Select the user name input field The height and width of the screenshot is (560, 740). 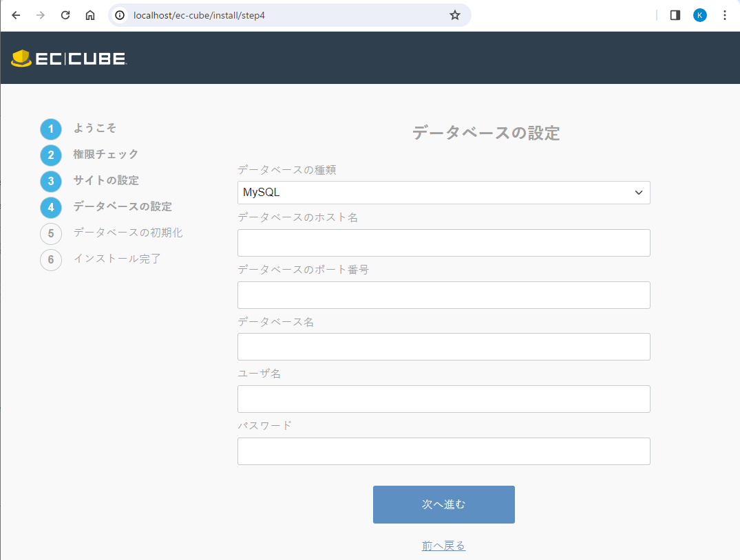click(x=443, y=399)
